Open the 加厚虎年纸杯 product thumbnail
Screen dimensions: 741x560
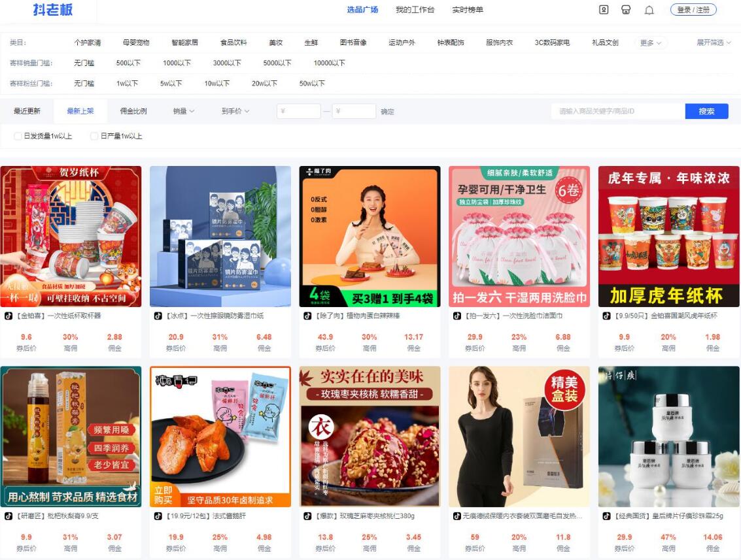tap(668, 236)
